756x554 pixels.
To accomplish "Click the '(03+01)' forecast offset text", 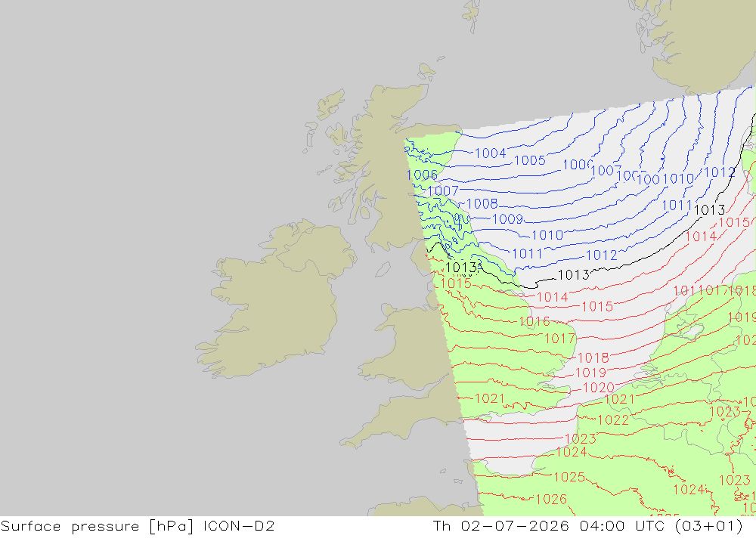I will coord(709,526).
